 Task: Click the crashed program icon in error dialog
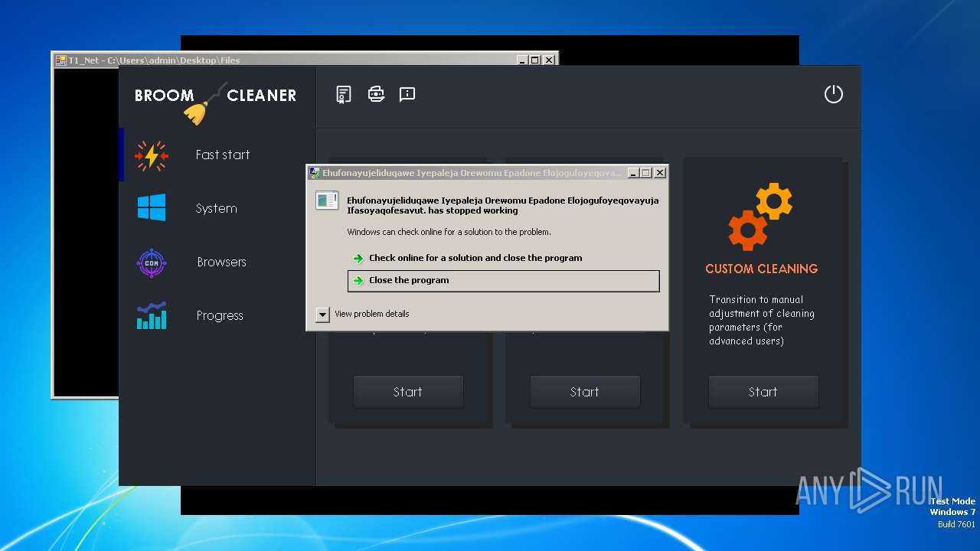[x=327, y=201]
